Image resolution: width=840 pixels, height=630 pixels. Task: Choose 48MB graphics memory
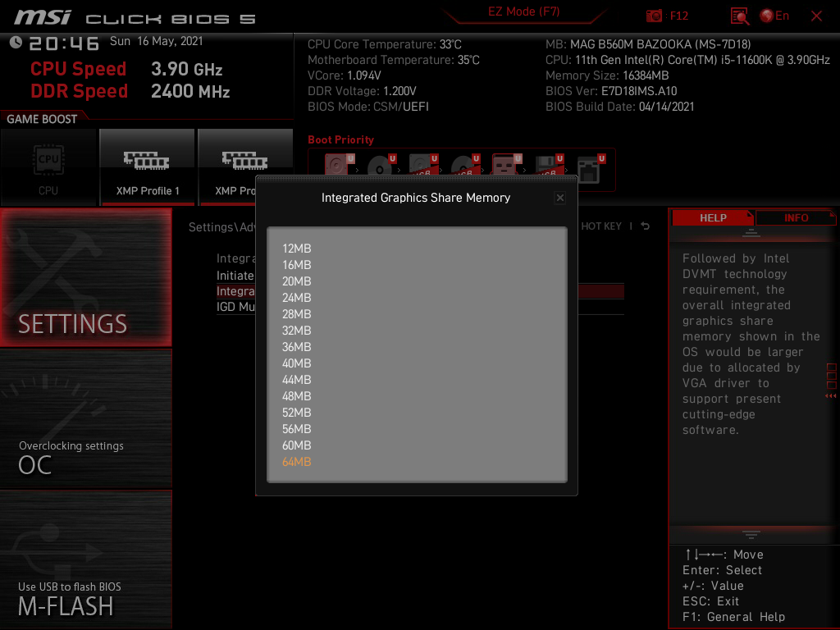point(296,396)
